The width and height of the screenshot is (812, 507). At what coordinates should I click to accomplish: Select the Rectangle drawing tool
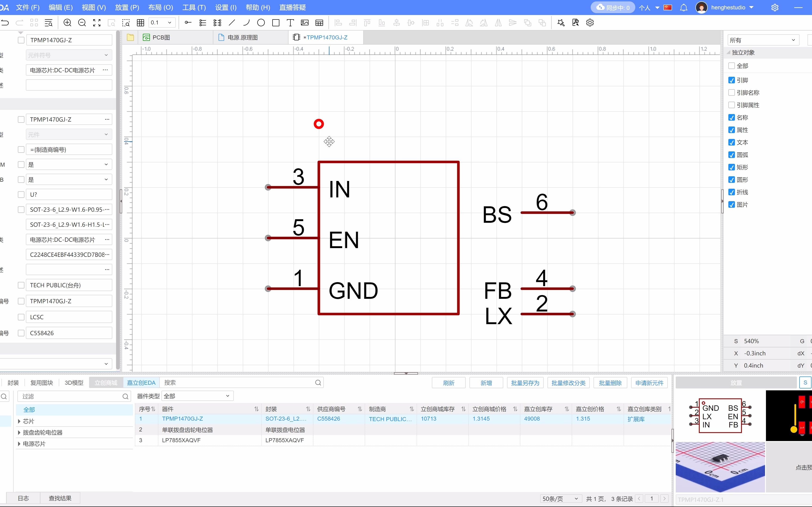click(x=275, y=23)
